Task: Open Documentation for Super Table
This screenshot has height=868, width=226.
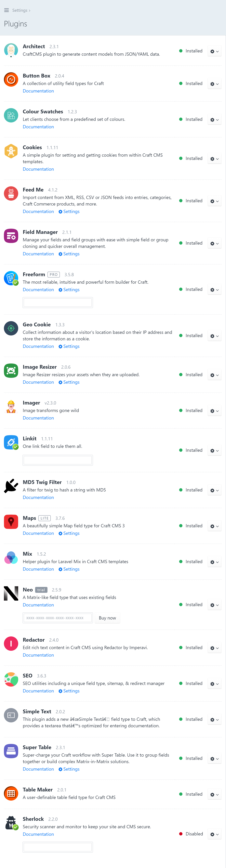Action: coord(38,769)
